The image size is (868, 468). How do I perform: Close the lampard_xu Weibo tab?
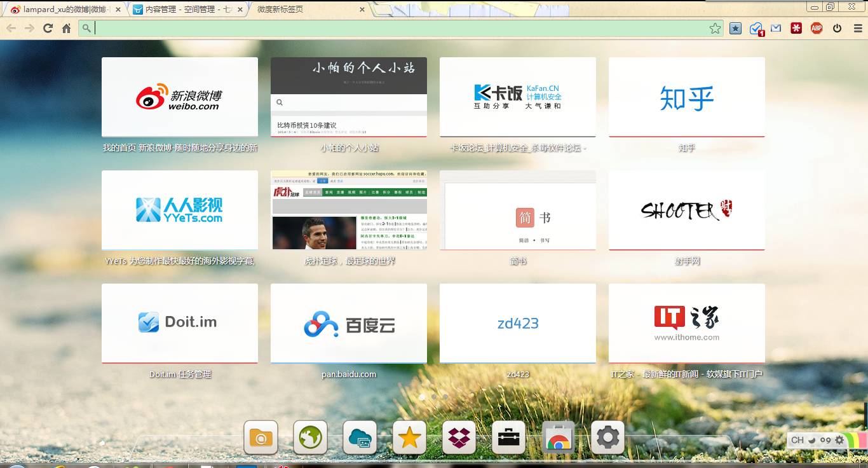click(x=118, y=10)
